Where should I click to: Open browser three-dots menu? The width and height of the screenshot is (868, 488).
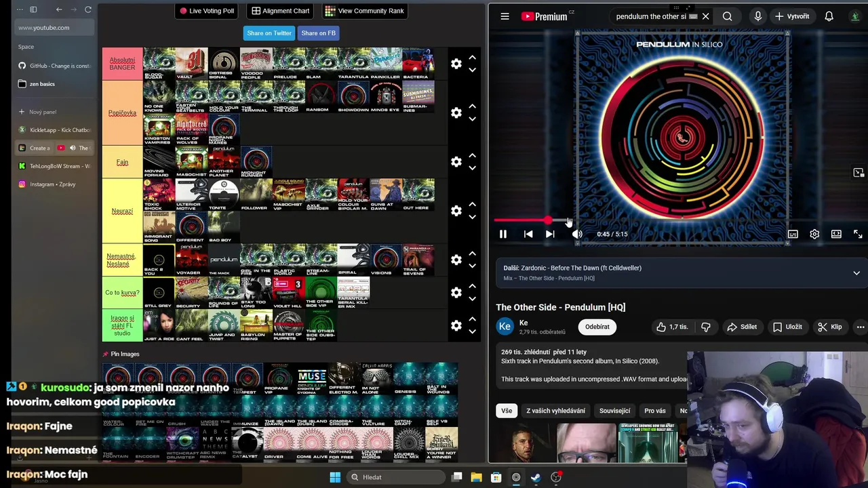click(x=19, y=9)
